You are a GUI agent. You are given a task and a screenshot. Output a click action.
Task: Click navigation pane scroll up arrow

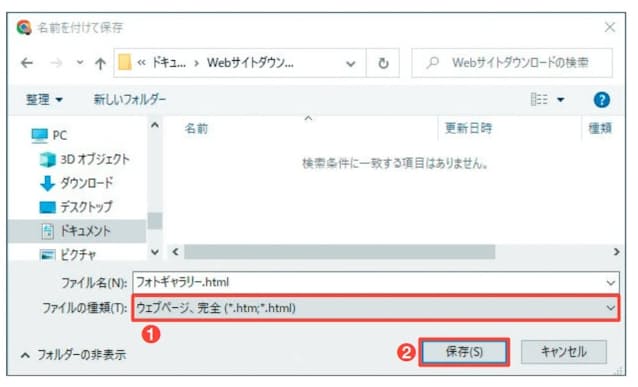coord(155,125)
